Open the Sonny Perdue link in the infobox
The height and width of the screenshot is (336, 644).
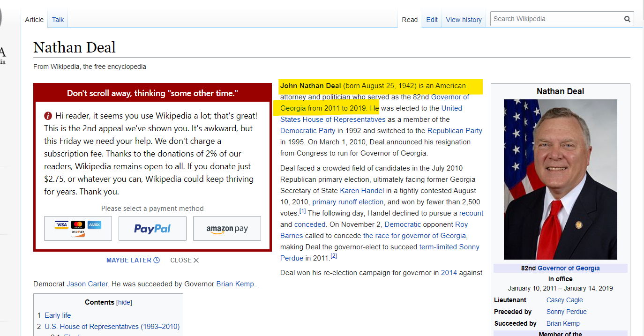[x=567, y=312]
